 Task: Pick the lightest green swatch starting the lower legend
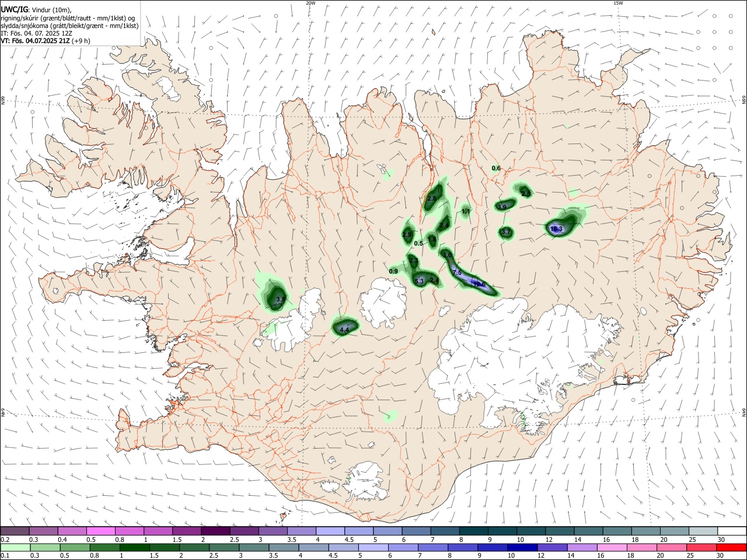click(x=15, y=548)
